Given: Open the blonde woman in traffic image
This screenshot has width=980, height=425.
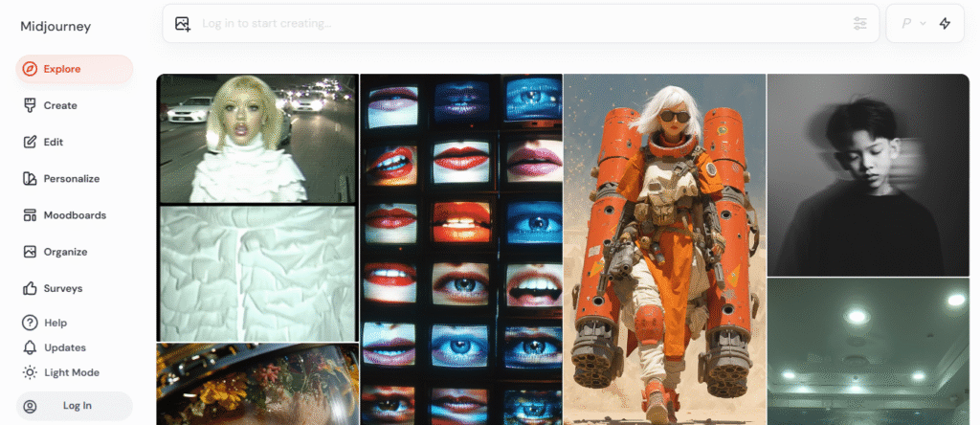Looking at the screenshot, I should 257,139.
